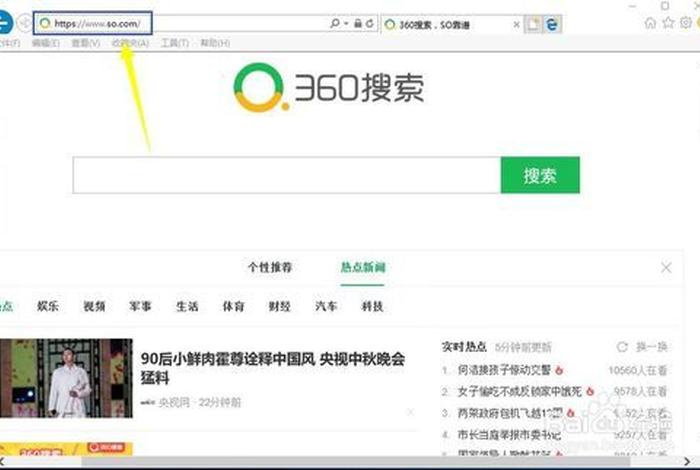This screenshot has height=470, width=700.
Task: Open the 帮助(H) menu
Action: [215, 43]
